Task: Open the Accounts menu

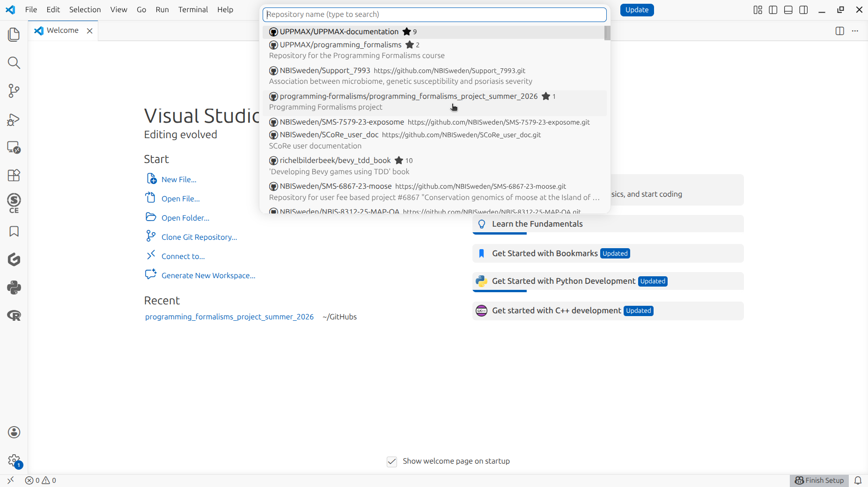Action: pyautogui.click(x=14, y=432)
